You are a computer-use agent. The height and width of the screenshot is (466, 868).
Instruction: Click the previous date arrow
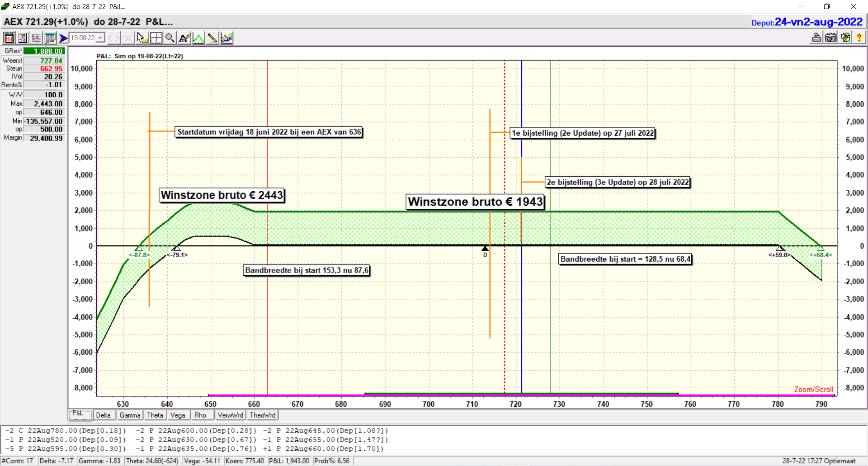[111, 38]
